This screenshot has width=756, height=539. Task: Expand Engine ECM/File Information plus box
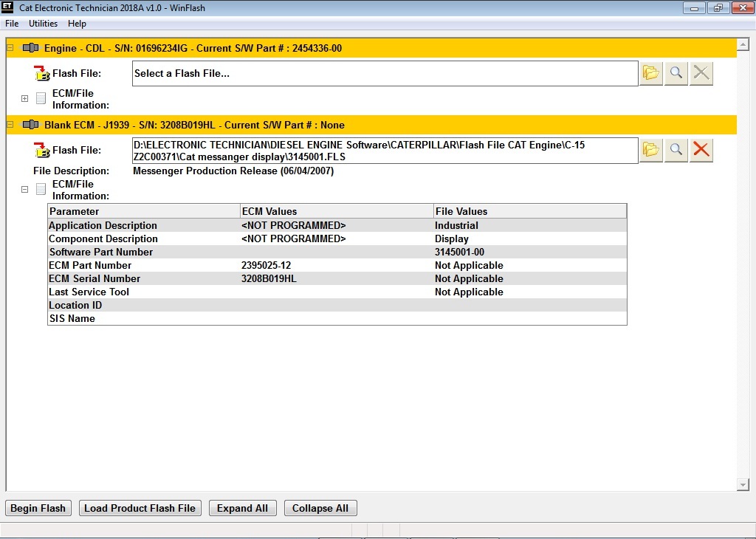pyautogui.click(x=24, y=98)
